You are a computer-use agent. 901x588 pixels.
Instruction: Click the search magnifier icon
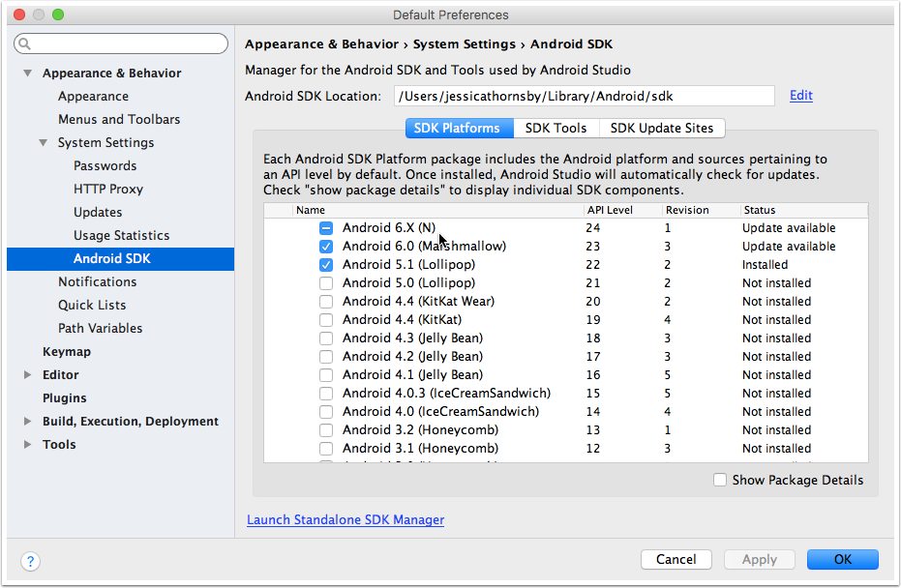tap(25, 44)
